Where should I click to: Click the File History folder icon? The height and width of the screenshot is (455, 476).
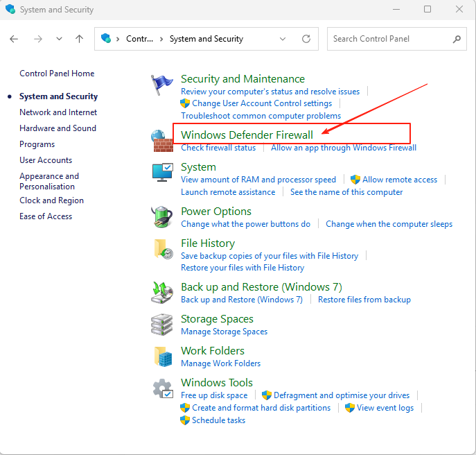(164, 249)
